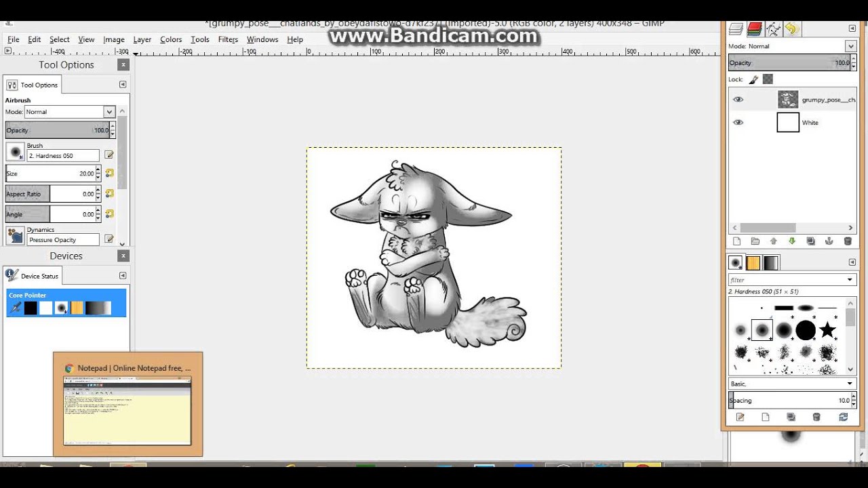
Task: Open the Basic brush tag dropdown
Action: point(792,384)
